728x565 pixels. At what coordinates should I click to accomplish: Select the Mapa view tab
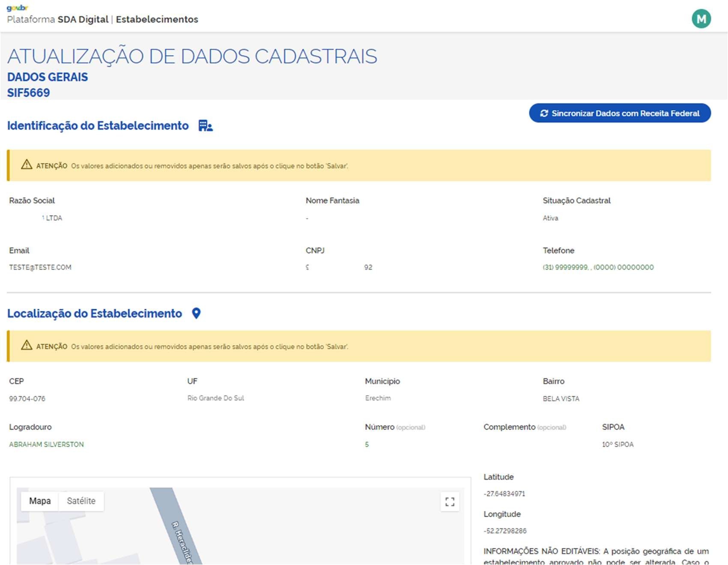pyautogui.click(x=40, y=501)
